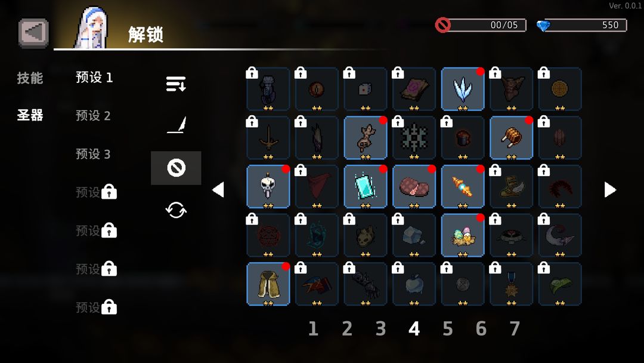Go to next relic page arrow
Viewport: 644px width, 363px height.
(610, 189)
